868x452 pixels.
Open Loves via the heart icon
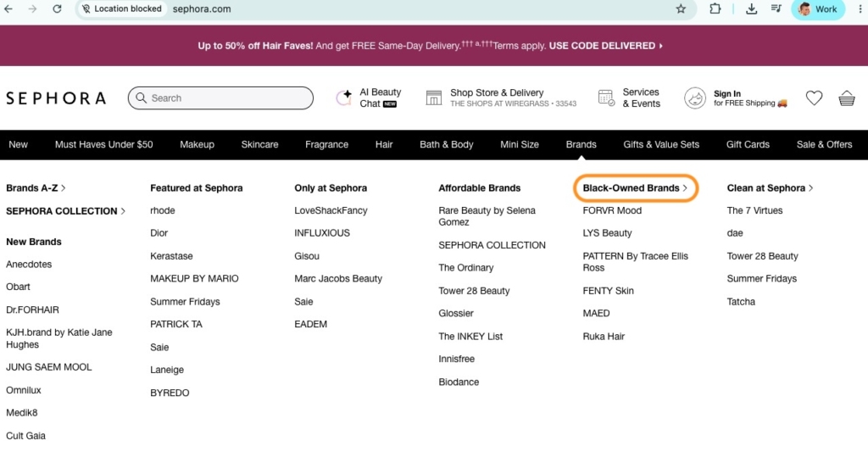[814, 98]
